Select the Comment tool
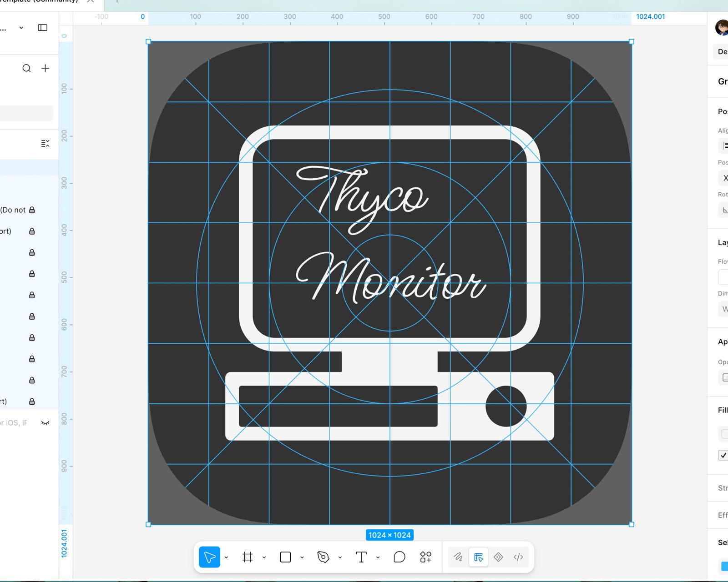 [x=399, y=557]
